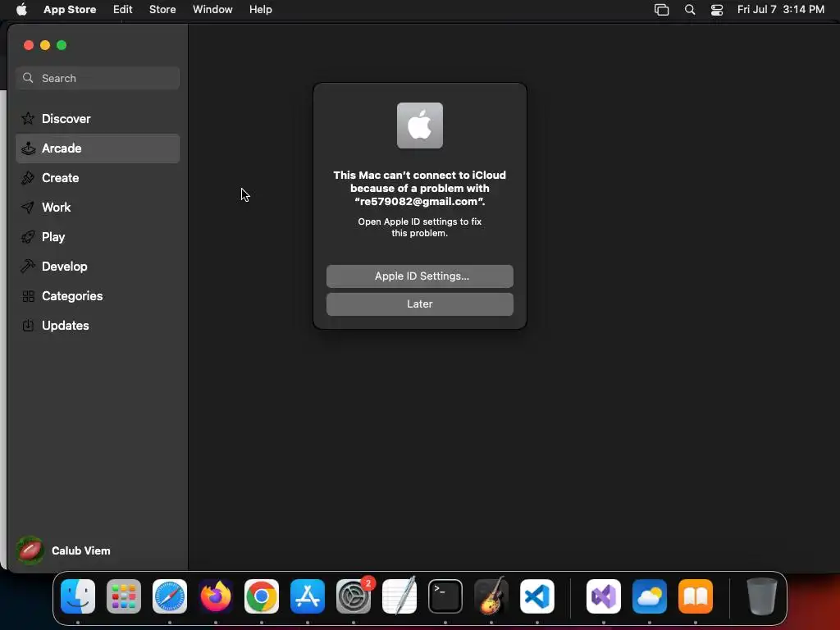Click the Discover star icon
Image resolution: width=840 pixels, height=630 pixels.
pyautogui.click(x=28, y=118)
